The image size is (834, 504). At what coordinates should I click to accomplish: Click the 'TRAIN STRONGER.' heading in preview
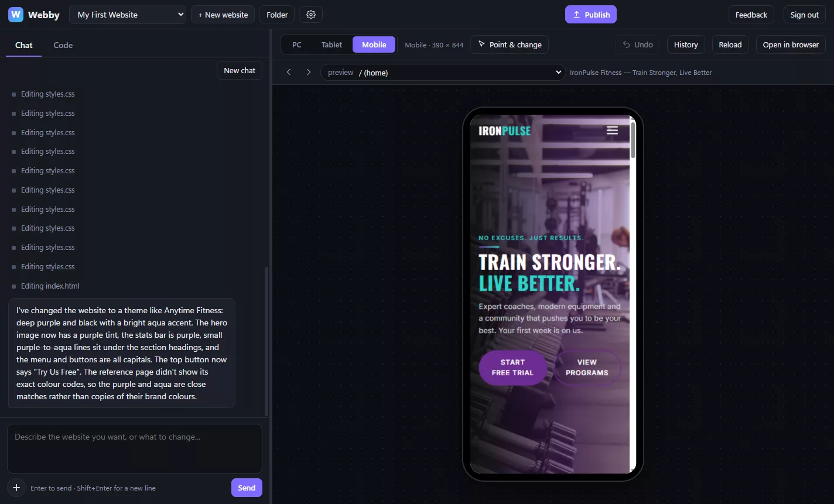pyautogui.click(x=549, y=262)
